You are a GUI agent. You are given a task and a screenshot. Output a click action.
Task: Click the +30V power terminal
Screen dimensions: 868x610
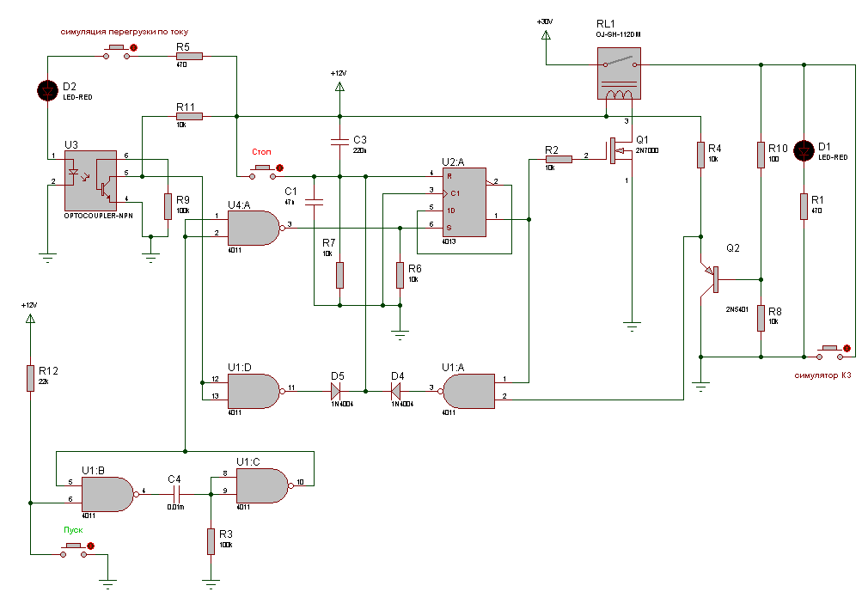click(545, 37)
